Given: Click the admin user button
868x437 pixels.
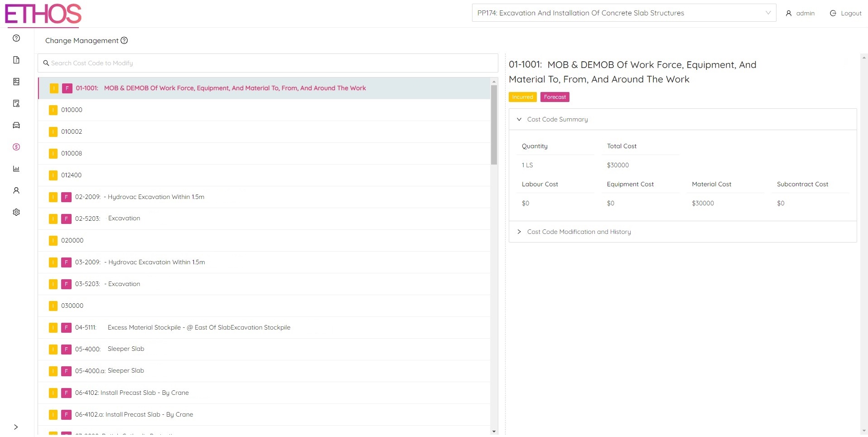Looking at the screenshot, I should [800, 13].
